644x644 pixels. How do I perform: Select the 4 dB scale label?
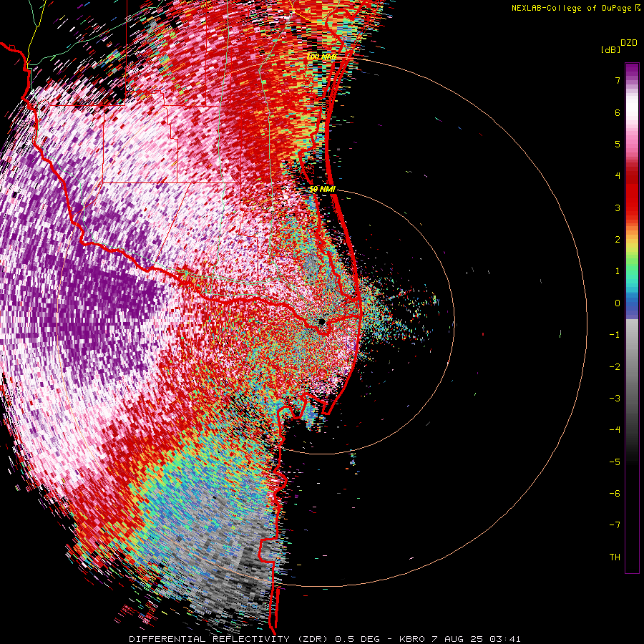tap(618, 176)
